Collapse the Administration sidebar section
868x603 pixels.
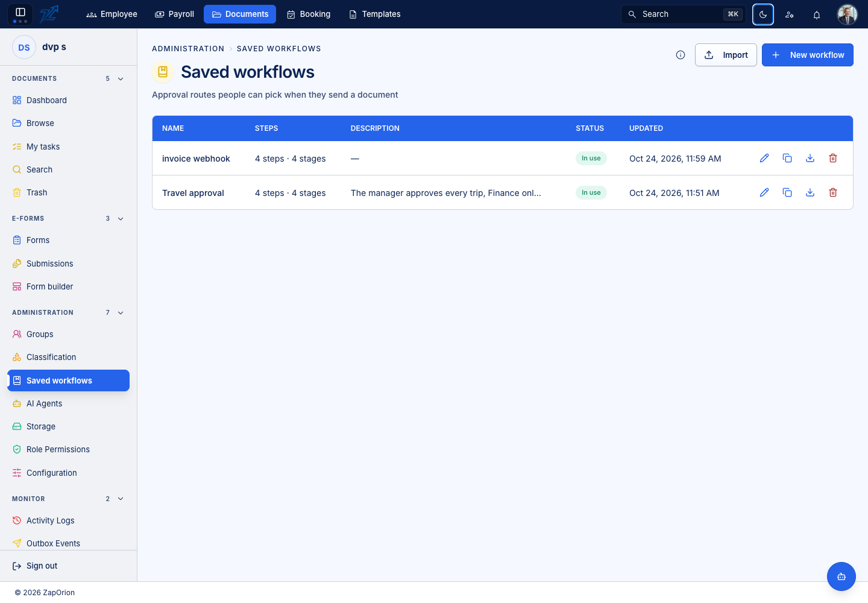[x=121, y=313]
